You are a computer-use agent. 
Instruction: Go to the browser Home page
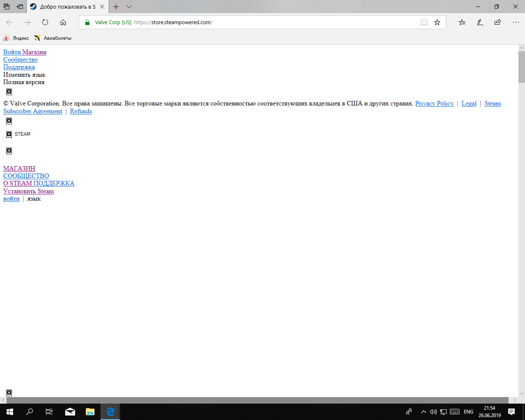pyautogui.click(x=63, y=22)
